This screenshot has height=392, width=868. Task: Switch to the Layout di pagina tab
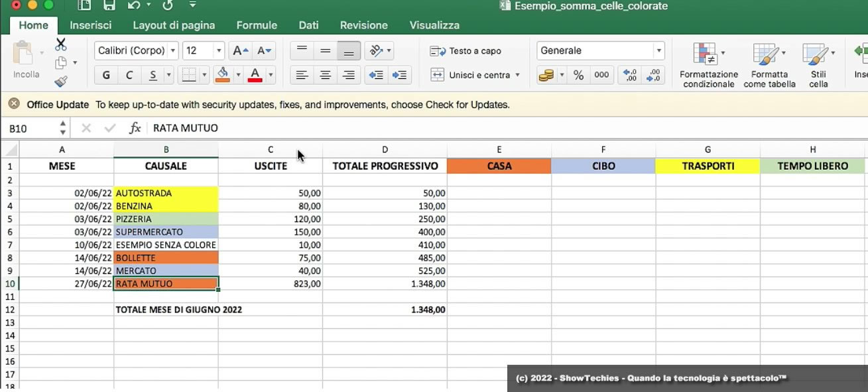point(174,25)
